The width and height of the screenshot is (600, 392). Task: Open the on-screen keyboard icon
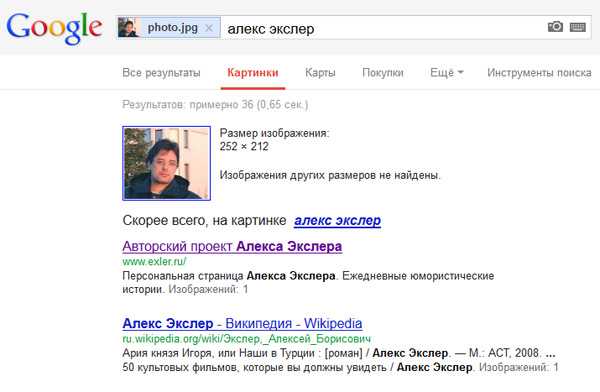click(577, 27)
